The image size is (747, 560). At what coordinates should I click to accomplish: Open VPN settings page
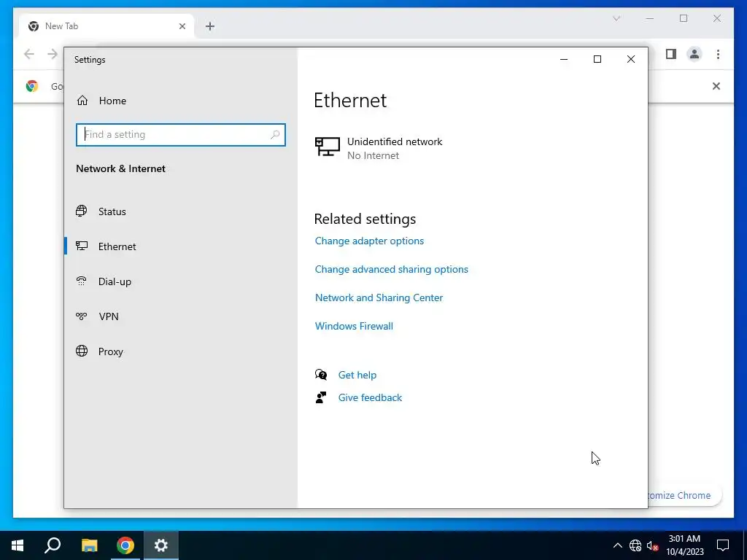(108, 316)
